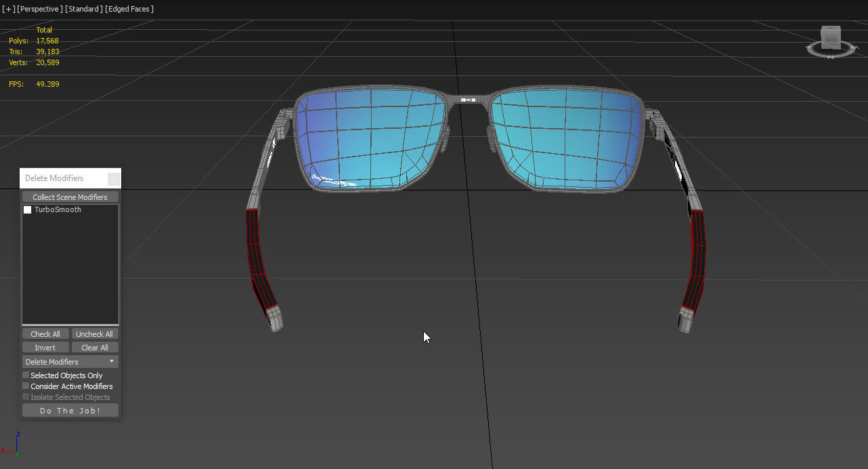868x469 pixels.
Task: Open the Standard shading viewport menu
Action: (x=83, y=9)
